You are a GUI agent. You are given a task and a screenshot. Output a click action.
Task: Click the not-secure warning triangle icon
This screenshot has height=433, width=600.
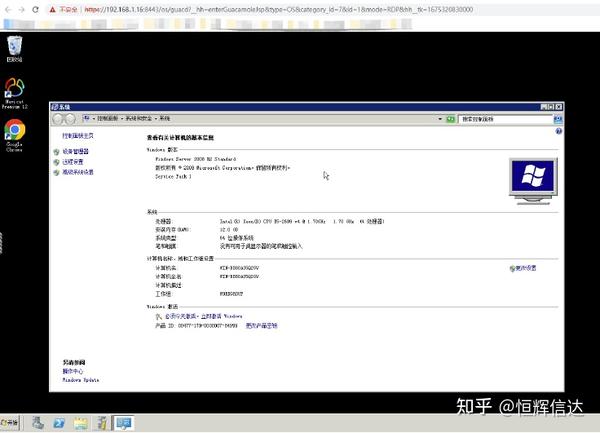(x=52, y=10)
